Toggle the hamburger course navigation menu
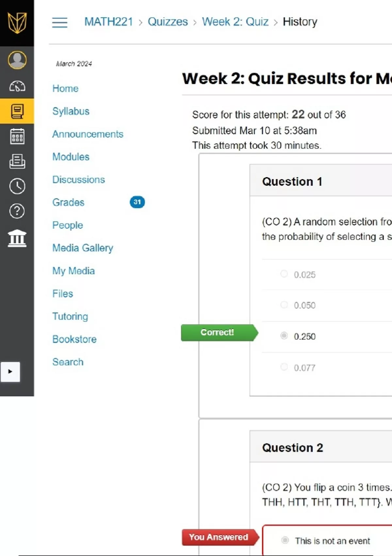 tap(60, 22)
